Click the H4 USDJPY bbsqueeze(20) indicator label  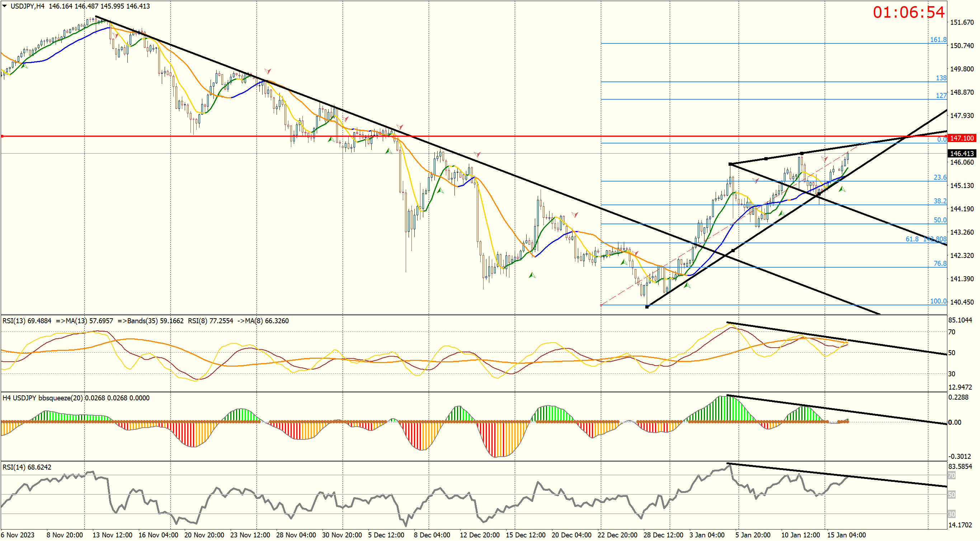point(42,398)
